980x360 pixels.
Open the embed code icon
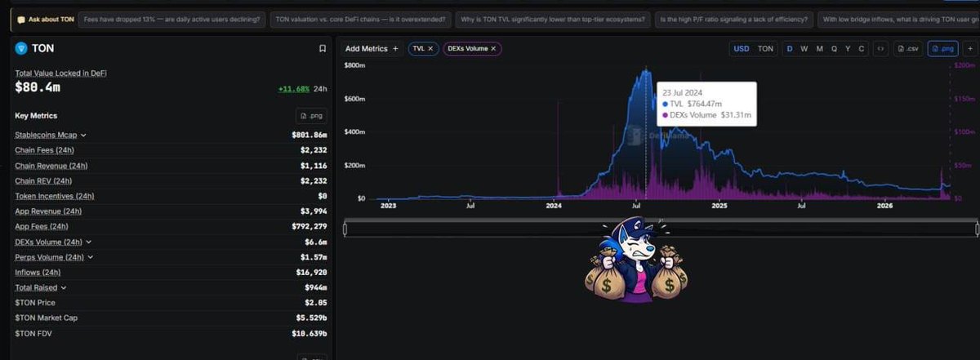coord(880,49)
